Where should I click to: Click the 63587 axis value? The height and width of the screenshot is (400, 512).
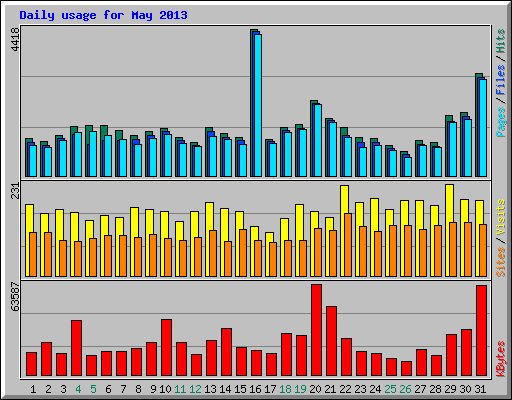(15, 297)
